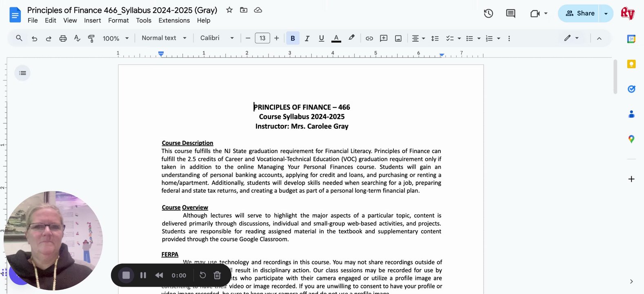The image size is (644, 294).
Task: Open the zoom 100% dropdown
Action: tap(116, 38)
